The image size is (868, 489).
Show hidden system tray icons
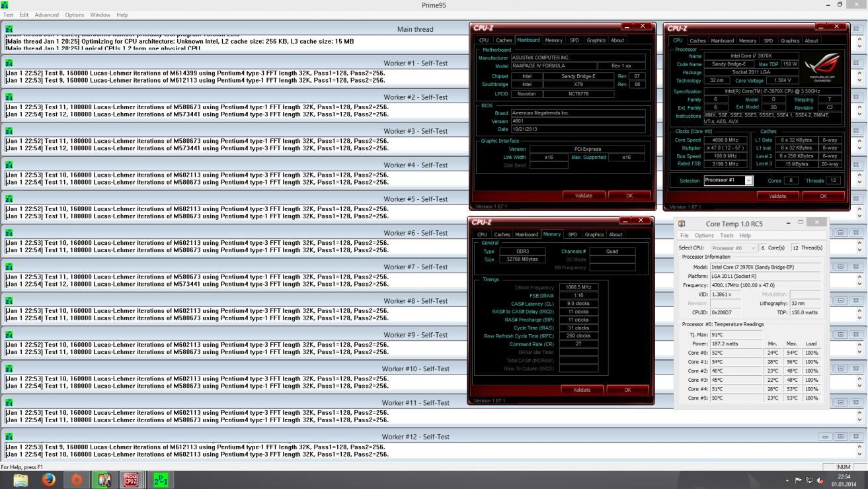(787, 481)
